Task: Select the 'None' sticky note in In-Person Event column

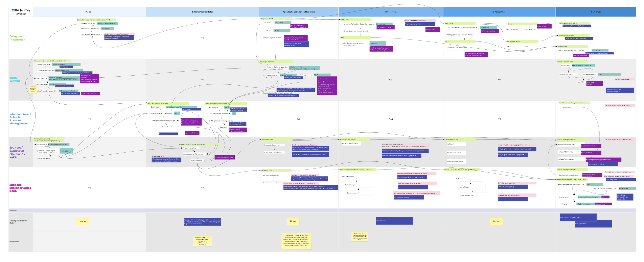Action: [x=496, y=221]
